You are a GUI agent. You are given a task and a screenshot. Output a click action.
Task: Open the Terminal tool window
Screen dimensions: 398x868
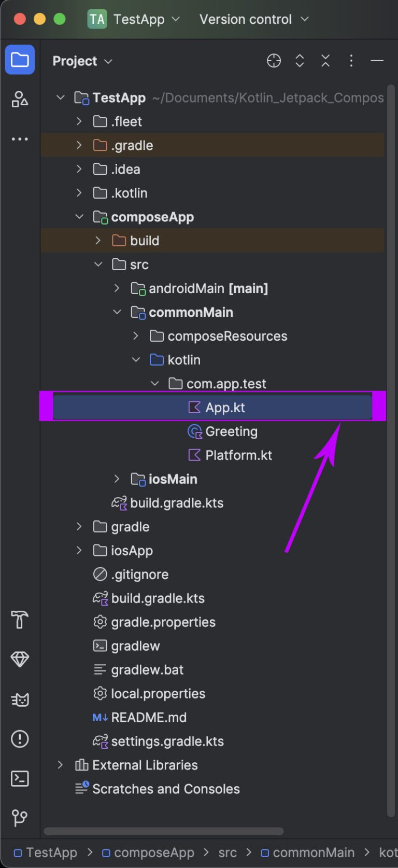click(19, 779)
